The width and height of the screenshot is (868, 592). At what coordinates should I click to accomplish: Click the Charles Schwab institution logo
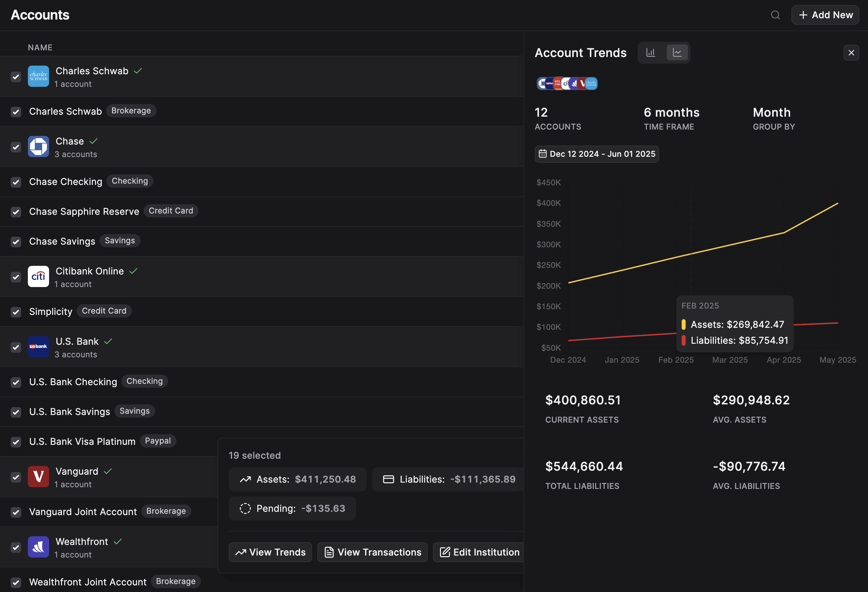tap(38, 76)
